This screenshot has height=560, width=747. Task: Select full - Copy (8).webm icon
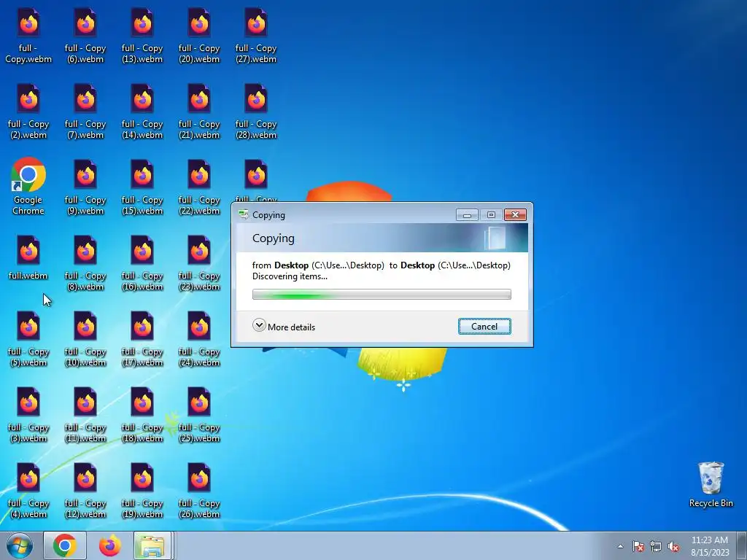(x=85, y=264)
